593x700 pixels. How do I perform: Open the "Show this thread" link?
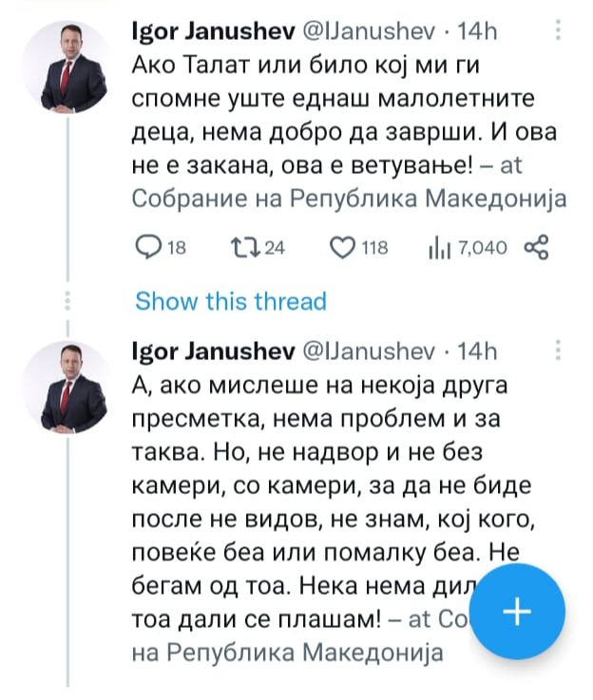[x=230, y=302]
